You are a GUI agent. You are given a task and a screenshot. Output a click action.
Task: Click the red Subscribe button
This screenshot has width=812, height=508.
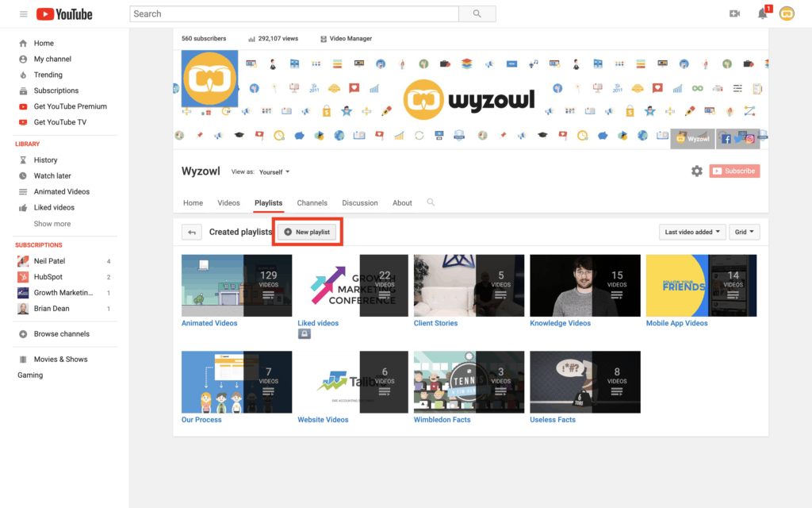click(734, 171)
